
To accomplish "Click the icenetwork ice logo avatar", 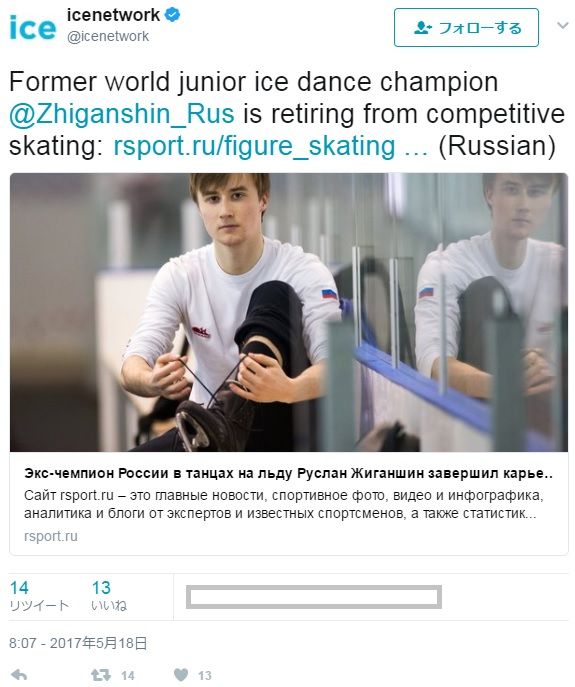I will (33, 27).
